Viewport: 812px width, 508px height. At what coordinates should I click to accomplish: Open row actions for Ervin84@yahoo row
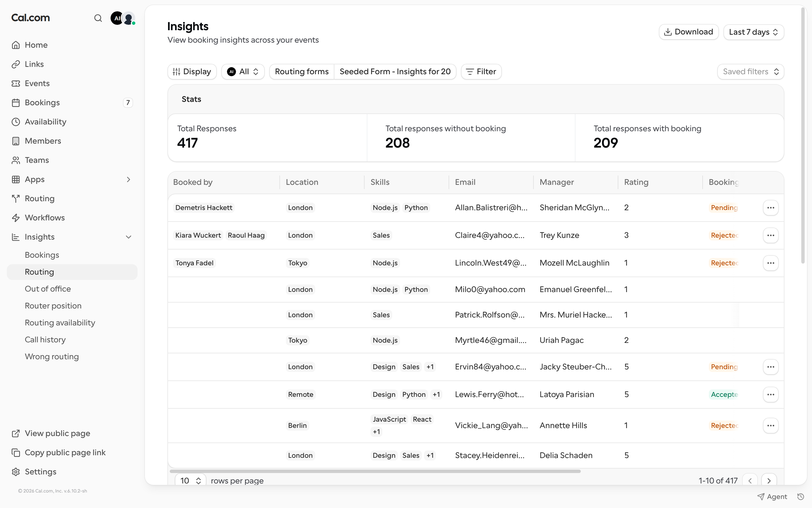770,367
